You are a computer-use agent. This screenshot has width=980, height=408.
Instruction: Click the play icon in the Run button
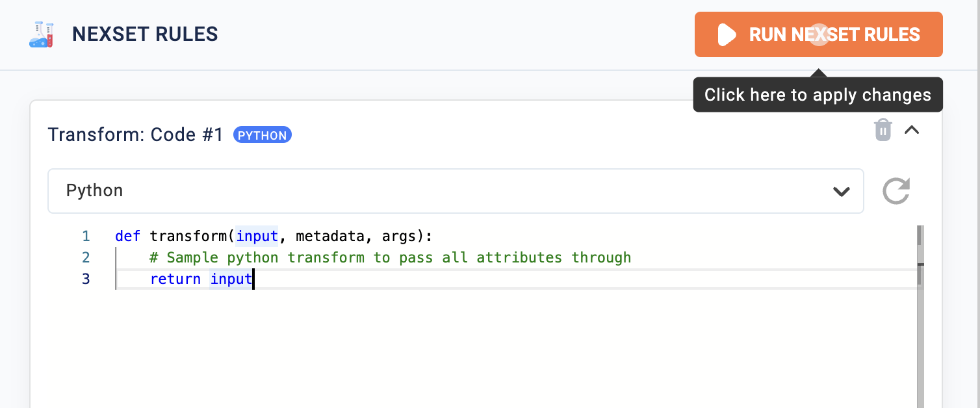727,34
